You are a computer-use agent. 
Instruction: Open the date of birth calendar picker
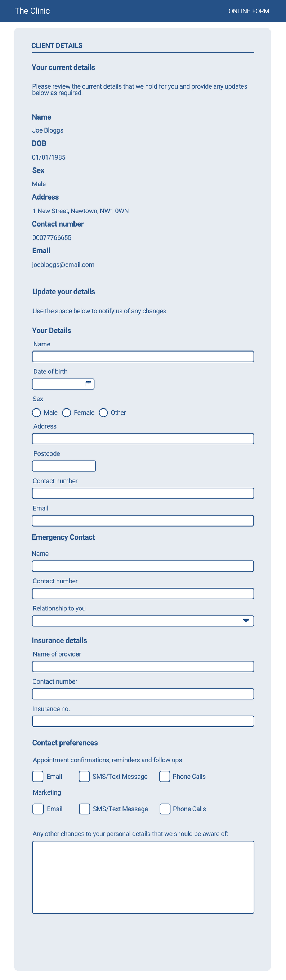(88, 384)
